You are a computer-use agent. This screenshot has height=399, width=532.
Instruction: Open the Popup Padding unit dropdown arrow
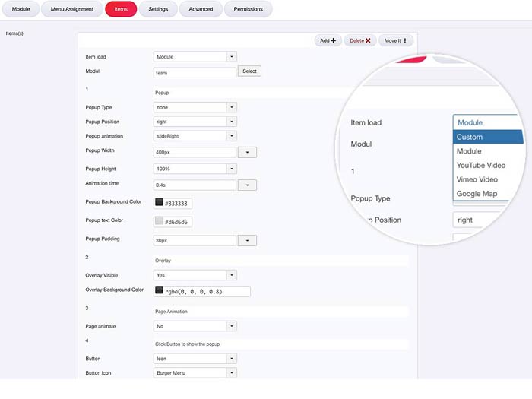click(x=247, y=240)
